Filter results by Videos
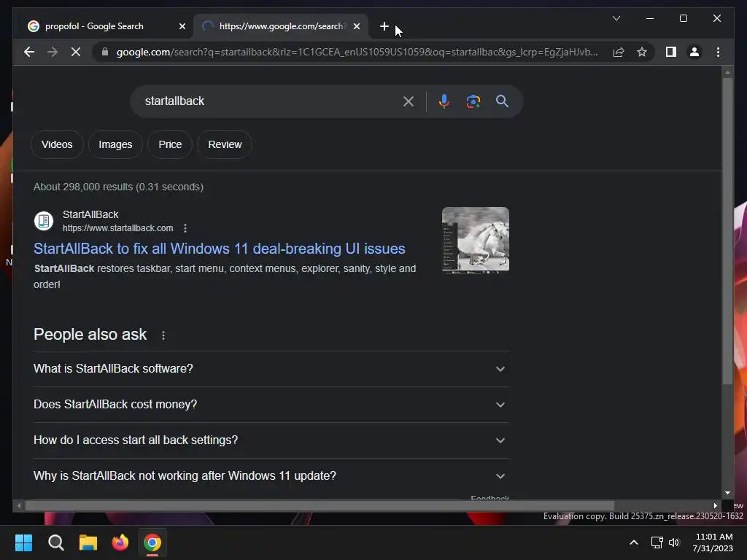The width and height of the screenshot is (747, 560). [x=57, y=144]
